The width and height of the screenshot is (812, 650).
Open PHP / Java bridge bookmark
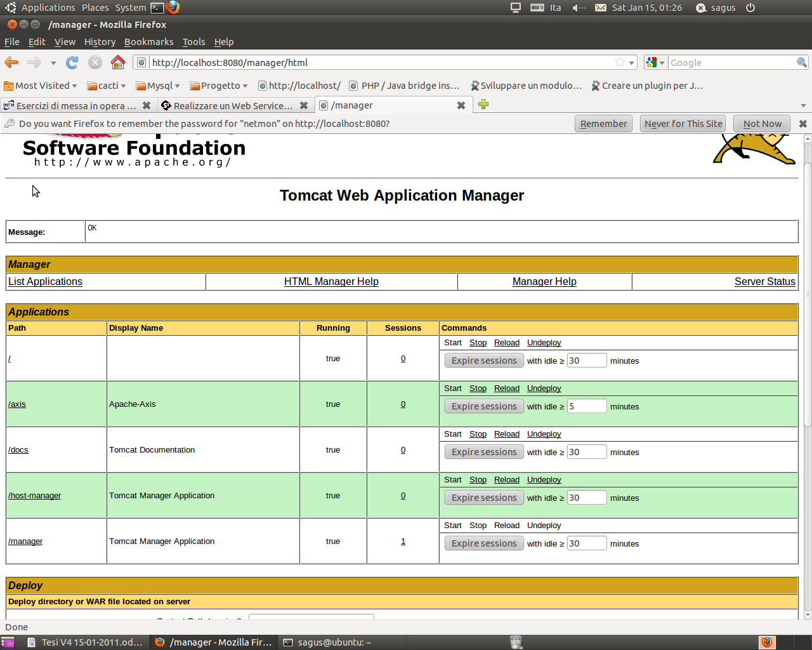(x=405, y=86)
